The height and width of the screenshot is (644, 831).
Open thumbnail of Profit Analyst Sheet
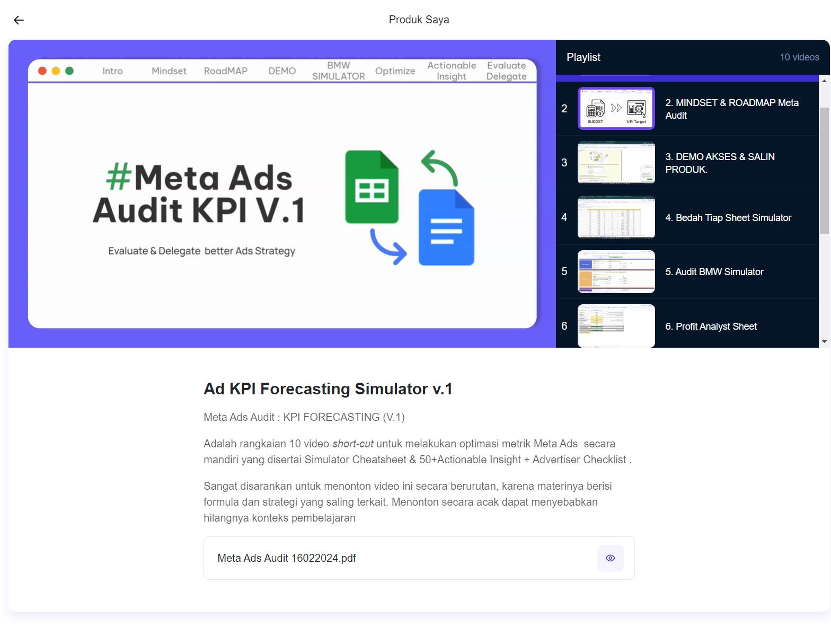coord(616,326)
